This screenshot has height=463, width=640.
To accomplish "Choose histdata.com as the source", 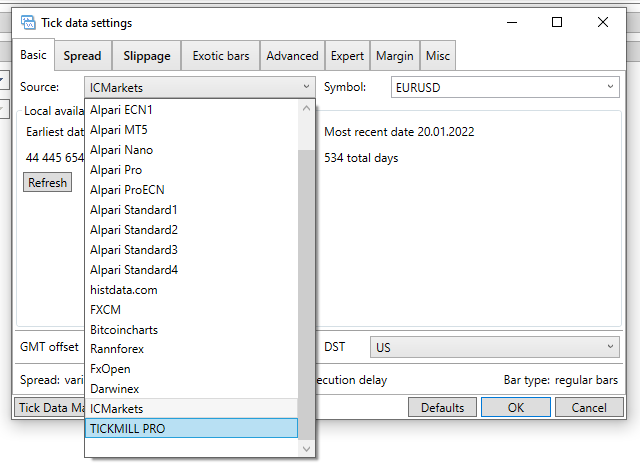I will click(191, 290).
